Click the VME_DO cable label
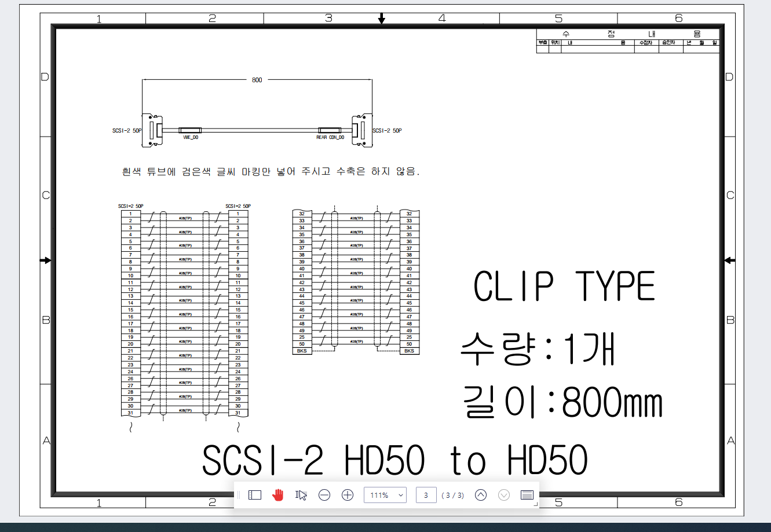The image size is (771, 532). click(191, 137)
